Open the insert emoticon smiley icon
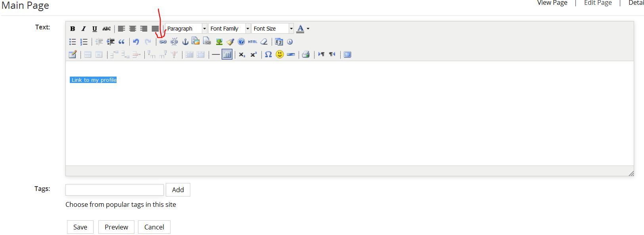Viewport: 644px width, 235px height. point(280,54)
